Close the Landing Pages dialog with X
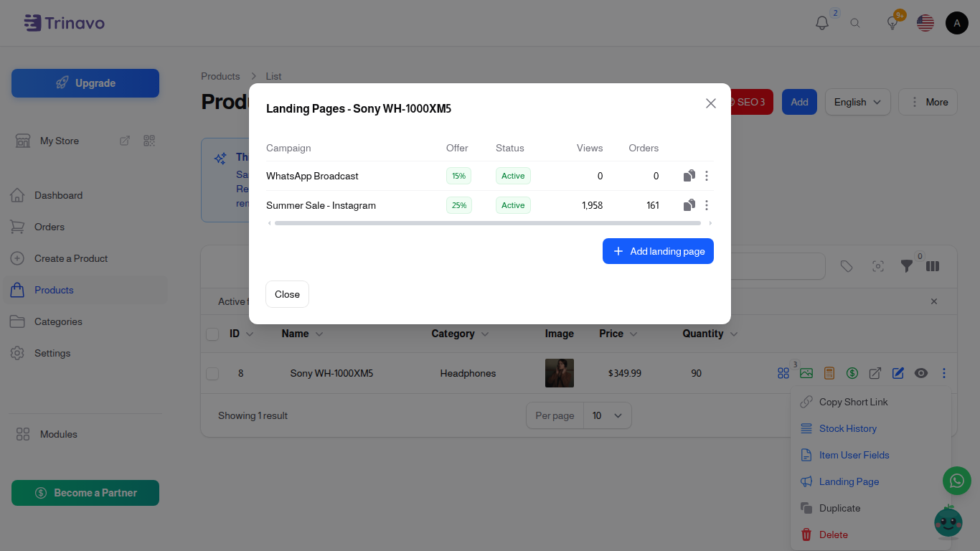 (x=711, y=103)
